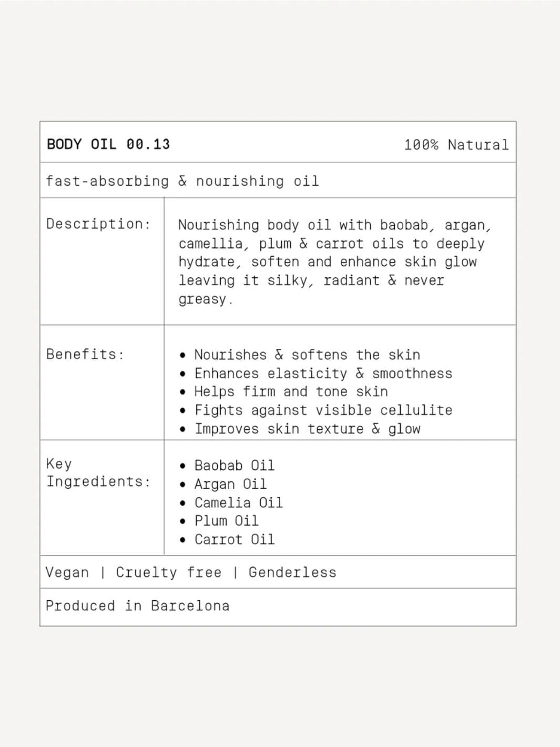Select Camelia Oil in the ingredients list
Viewport: 560px width, 747px height.
point(238,502)
